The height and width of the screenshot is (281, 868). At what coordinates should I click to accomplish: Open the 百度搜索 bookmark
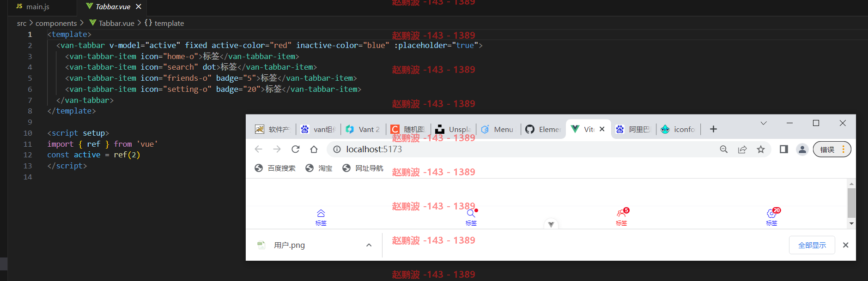point(275,168)
